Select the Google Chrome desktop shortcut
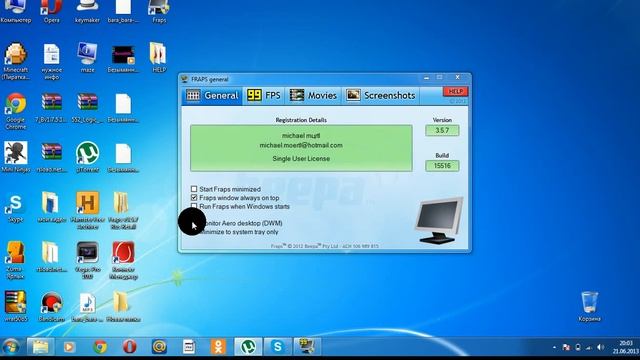 (x=16, y=111)
